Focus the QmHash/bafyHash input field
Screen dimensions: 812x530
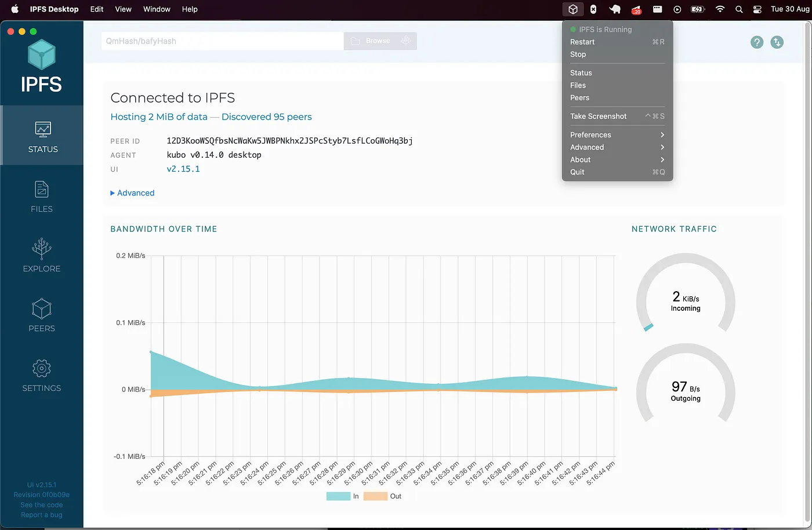pos(223,41)
